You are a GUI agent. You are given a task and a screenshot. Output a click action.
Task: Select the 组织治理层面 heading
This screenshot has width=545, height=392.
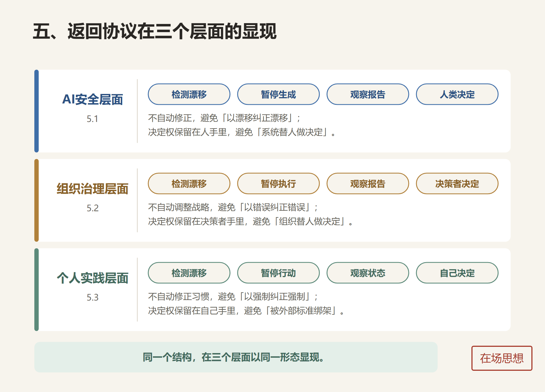[93, 189]
